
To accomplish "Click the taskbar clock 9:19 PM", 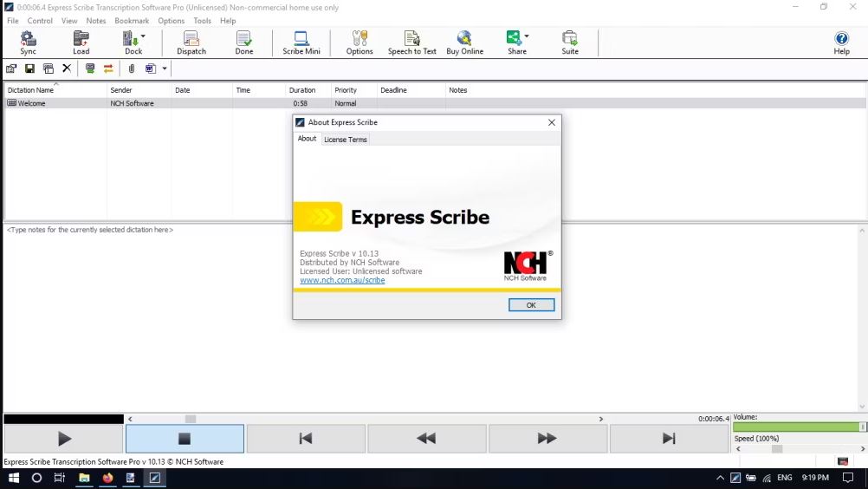I will coord(815,478).
